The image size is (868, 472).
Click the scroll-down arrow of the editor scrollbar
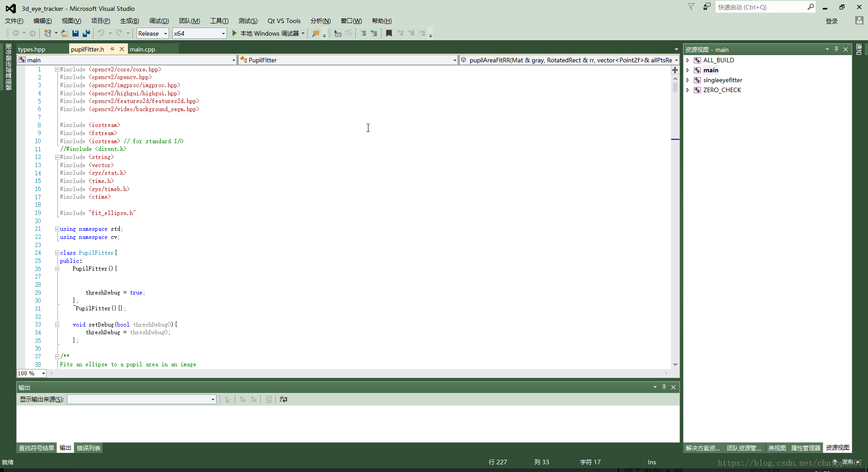click(x=675, y=365)
